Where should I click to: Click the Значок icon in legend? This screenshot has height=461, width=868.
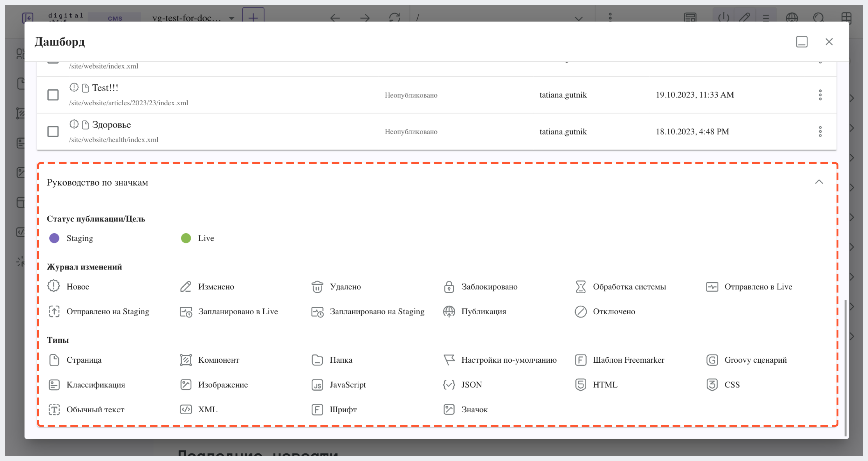tap(449, 409)
